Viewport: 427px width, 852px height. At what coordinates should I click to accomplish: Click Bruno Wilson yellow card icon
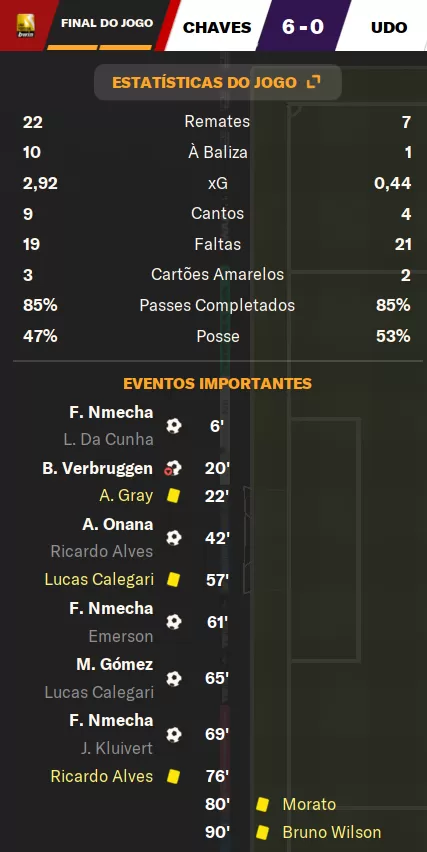point(262,832)
